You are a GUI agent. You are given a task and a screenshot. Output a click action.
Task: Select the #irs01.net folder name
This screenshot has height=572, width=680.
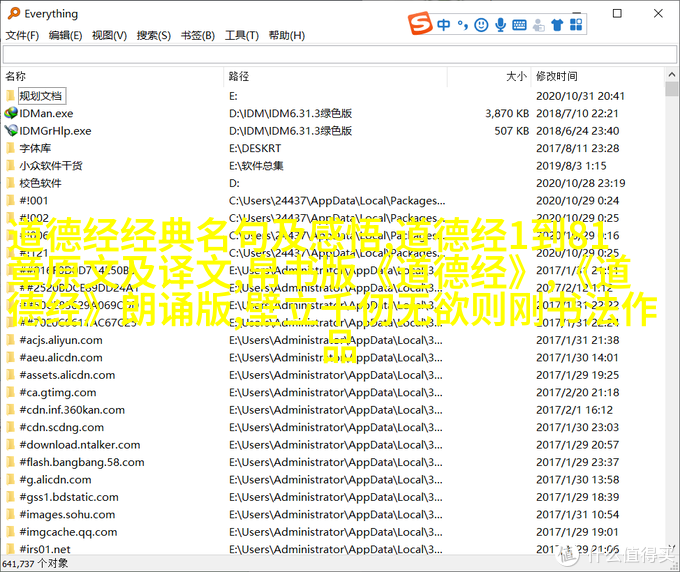(45, 549)
